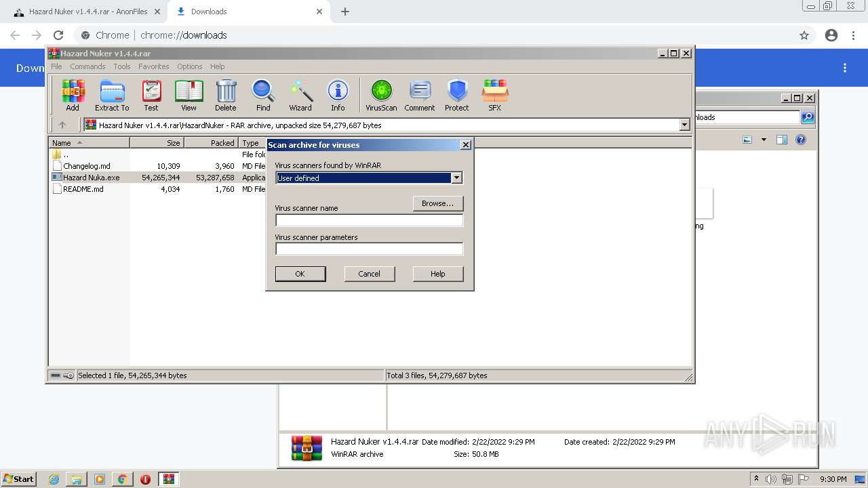
Task: Open Internet Explorer from taskbar
Action: click(x=54, y=479)
